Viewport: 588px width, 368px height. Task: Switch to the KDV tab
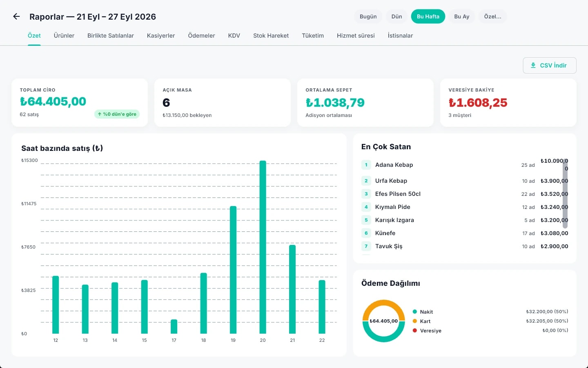[234, 36]
